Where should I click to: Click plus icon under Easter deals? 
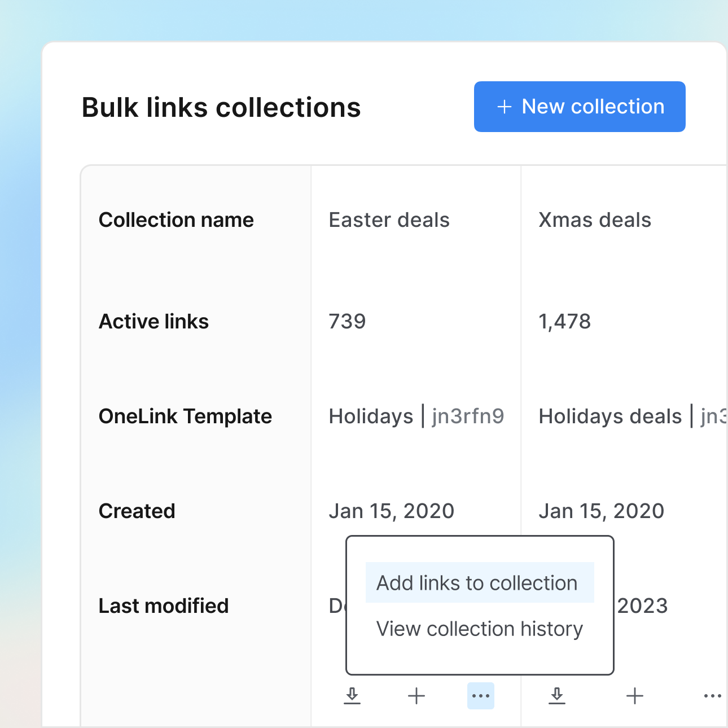tap(416, 696)
